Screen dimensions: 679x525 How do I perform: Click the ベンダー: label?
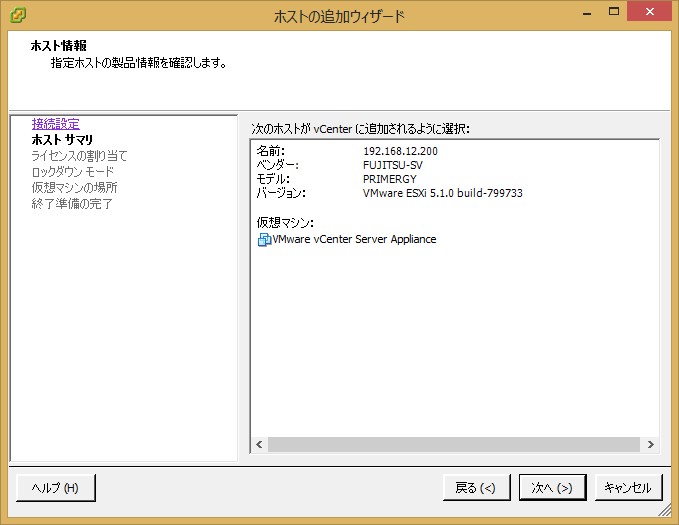click(278, 165)
